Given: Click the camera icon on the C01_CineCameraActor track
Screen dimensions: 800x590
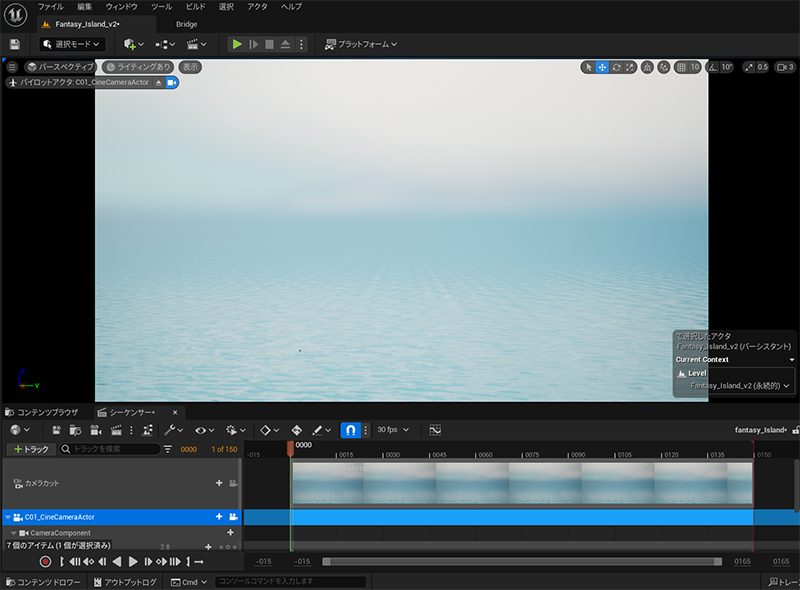Looking at the screenshot, I should tap(233, 517).
